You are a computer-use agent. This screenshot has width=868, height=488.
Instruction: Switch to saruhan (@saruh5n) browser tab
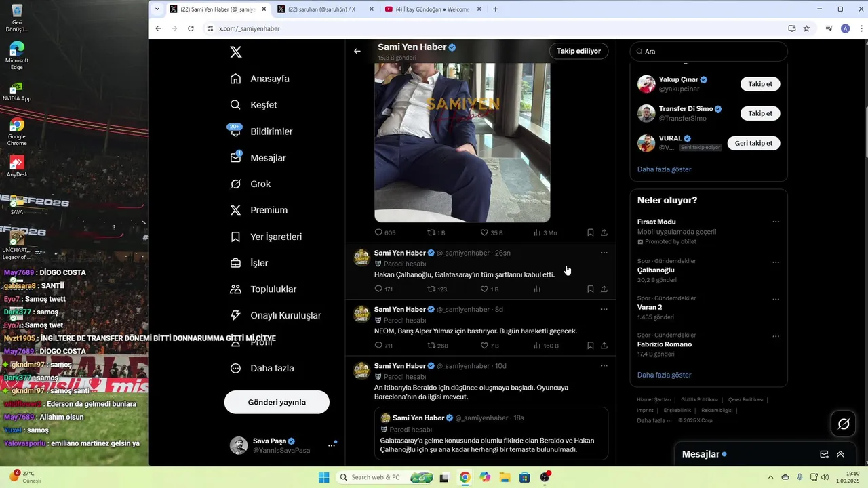click(x=324, y=9)
